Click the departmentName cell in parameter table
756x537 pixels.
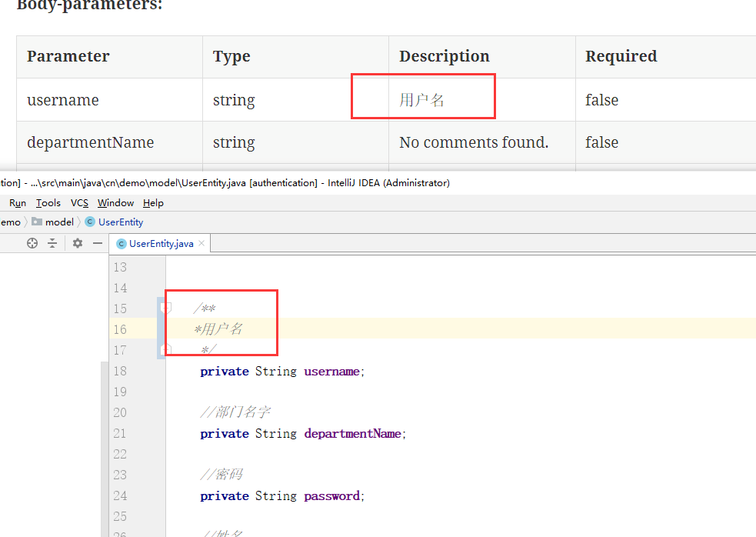[90, 142]
